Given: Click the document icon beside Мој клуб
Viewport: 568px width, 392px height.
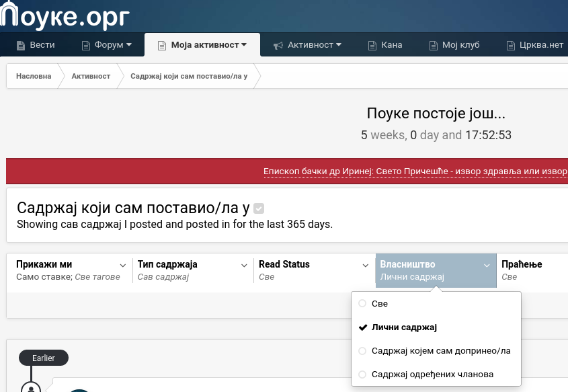Looking at the screenshot, I should tap(434, 45).
